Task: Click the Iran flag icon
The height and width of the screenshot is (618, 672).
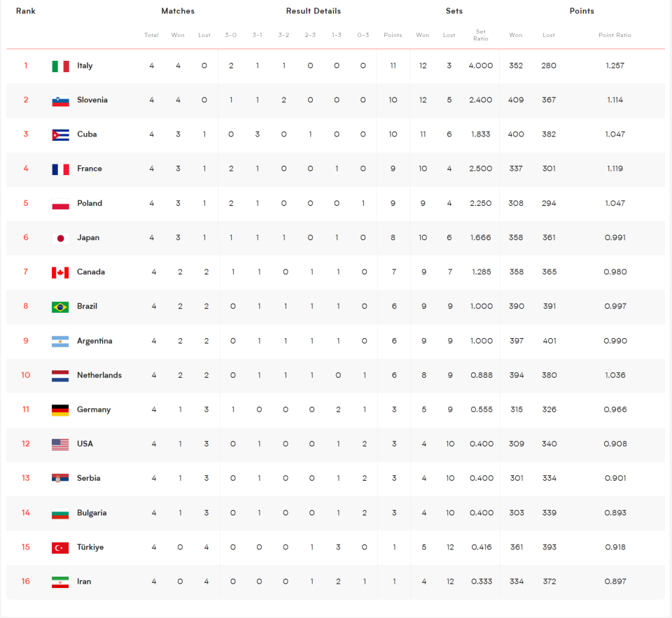Action: [60, 582]
